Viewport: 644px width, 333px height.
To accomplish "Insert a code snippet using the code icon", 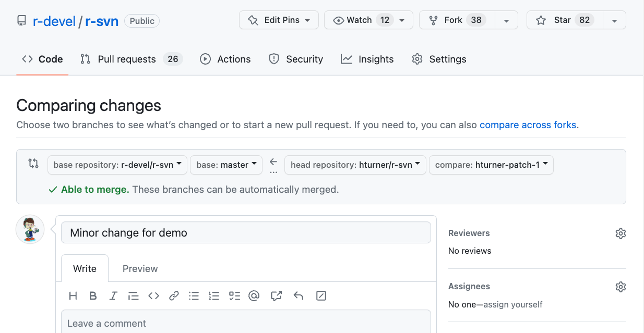I will pos(153,296).
